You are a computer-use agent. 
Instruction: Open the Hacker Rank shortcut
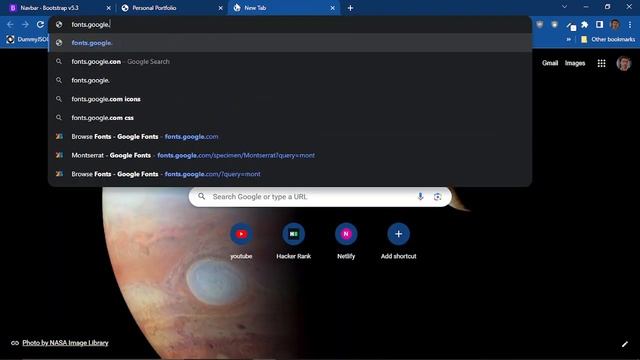click(293, 241)
